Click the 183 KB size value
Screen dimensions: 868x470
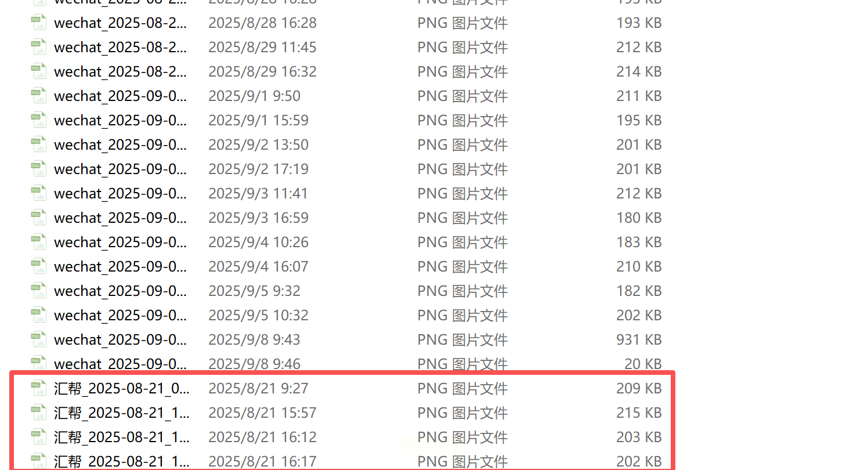click(639, 242)
